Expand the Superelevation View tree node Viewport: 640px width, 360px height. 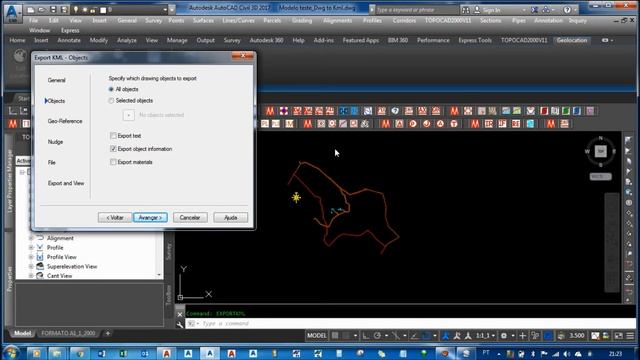(31, 266)
